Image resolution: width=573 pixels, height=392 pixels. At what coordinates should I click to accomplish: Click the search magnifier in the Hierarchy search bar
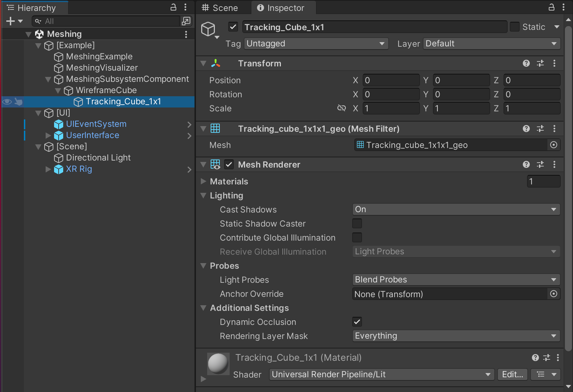coord(38,21)
